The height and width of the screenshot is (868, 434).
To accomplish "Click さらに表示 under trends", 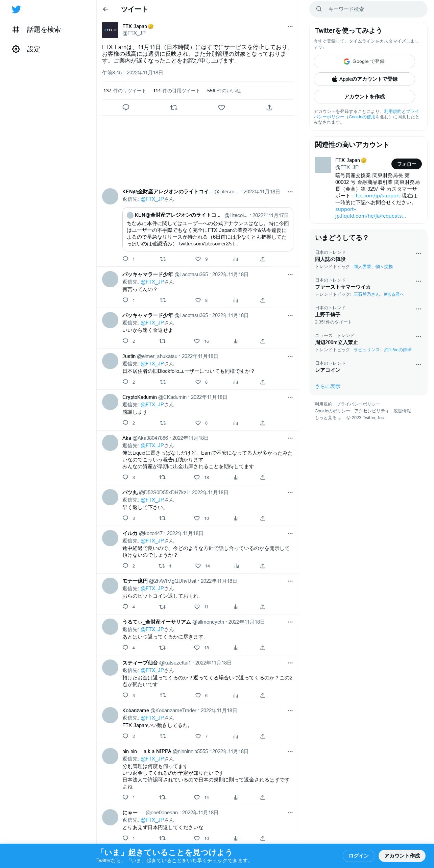I will (328, 386).
